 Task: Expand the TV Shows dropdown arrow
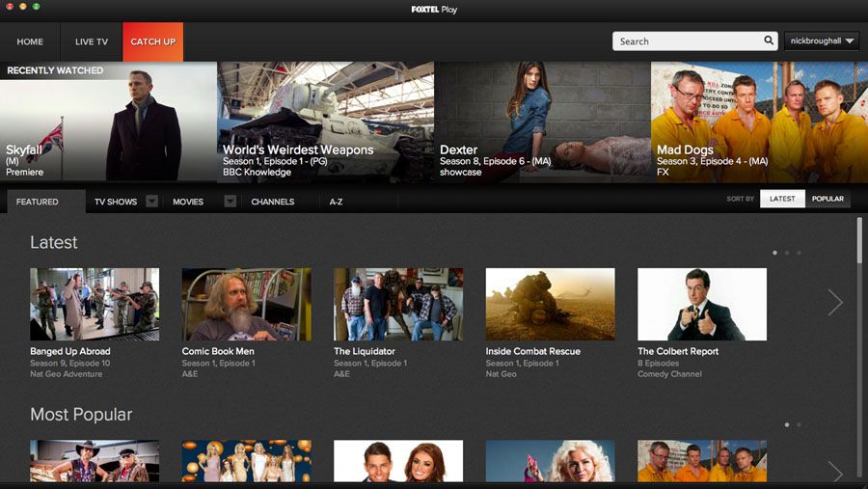click(151, 201)
